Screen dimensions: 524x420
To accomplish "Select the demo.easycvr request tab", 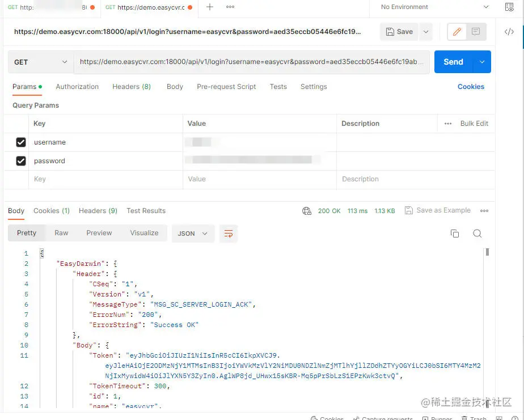I will (x=149, y=7).
